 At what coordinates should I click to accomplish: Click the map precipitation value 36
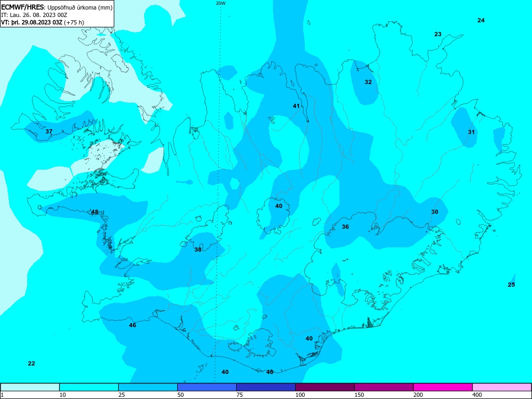(x=345, y=227)
